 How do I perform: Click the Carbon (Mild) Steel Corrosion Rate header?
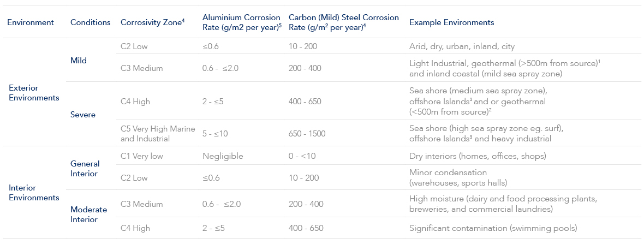click(x=343, y=22)
